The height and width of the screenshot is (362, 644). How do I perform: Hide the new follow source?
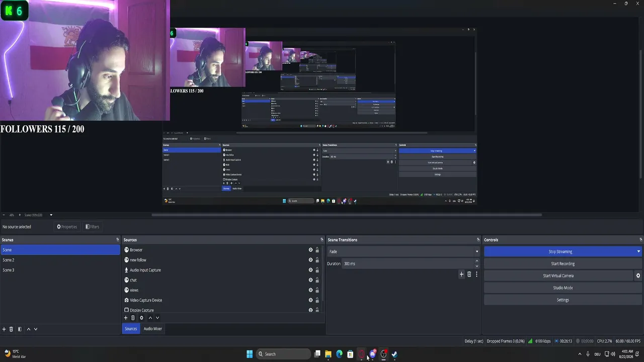tap(310, 260)
